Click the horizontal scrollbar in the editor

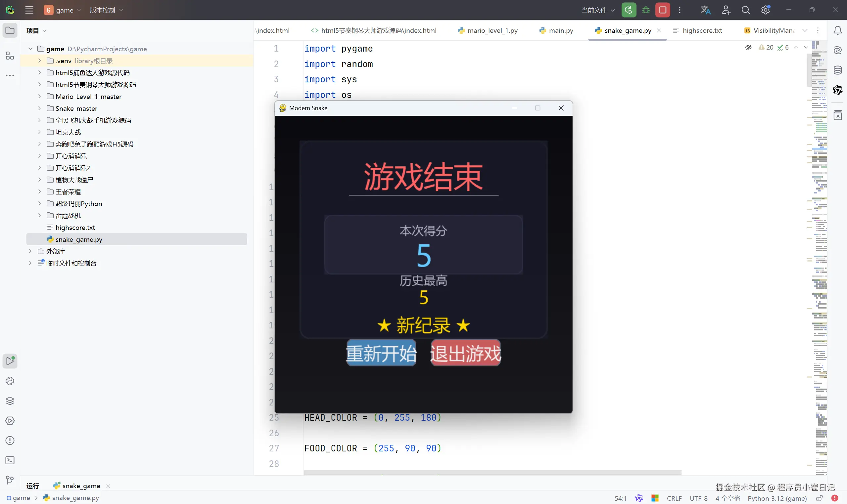point(492,472)
